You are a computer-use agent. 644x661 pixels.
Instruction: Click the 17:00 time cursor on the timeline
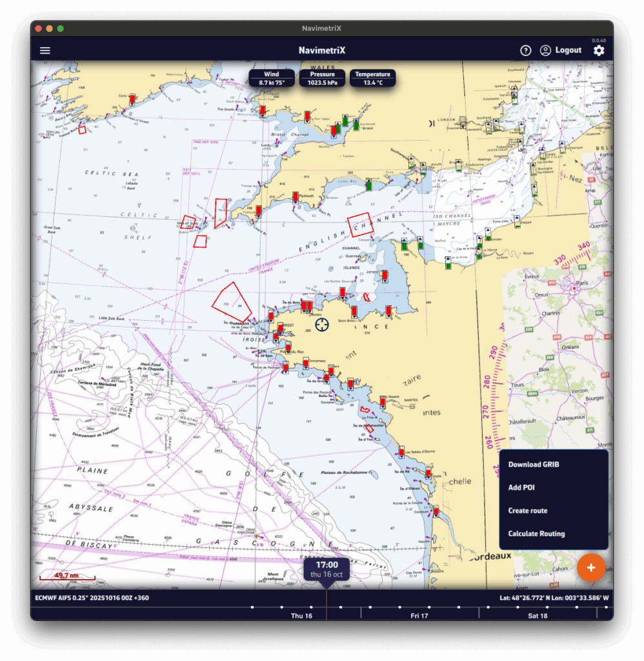pyautogui.click(x=327, y=569)
